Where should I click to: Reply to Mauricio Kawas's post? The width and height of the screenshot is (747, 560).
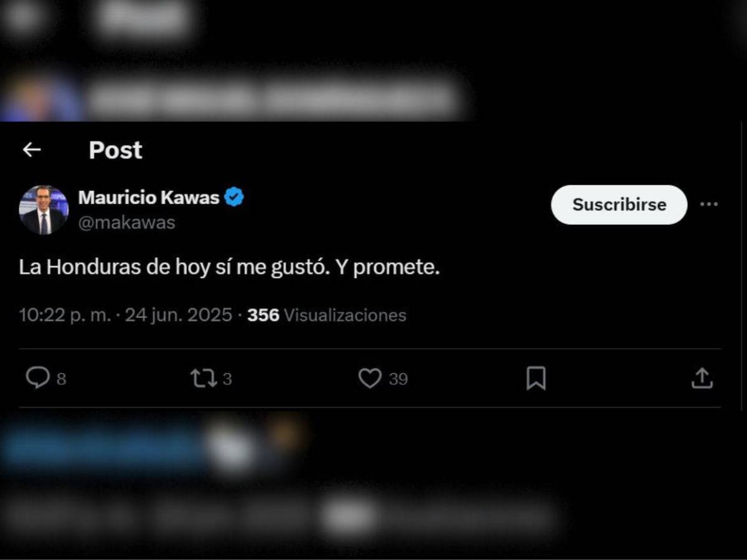pos(38,378)
